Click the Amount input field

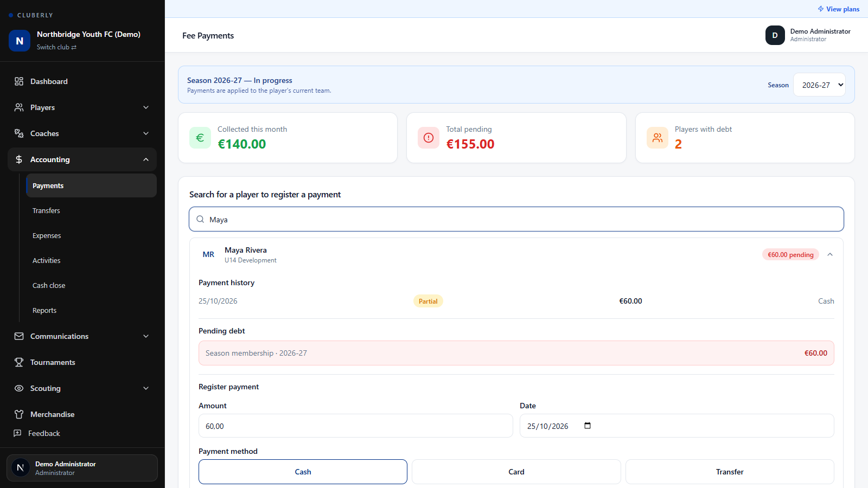coord(355,426)
